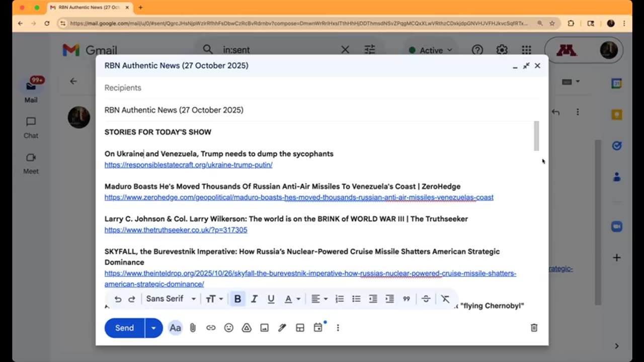Insert a photo into the email
The width and height of the screenshot is (644, 362).
point(264,328)
